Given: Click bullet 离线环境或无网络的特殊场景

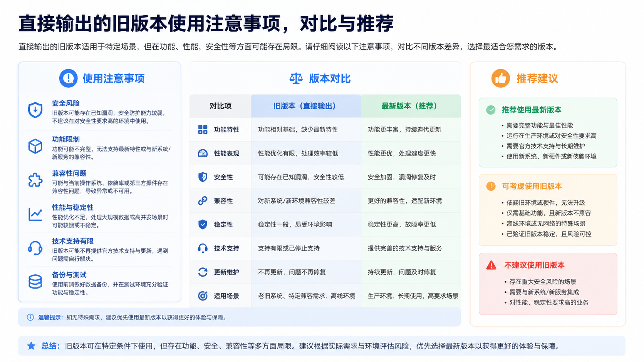Looking at the screenshot, I should pos(546,224).
